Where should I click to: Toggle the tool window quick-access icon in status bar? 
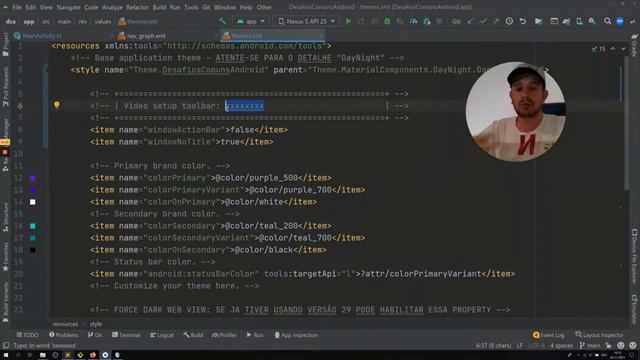click(6, 345)
